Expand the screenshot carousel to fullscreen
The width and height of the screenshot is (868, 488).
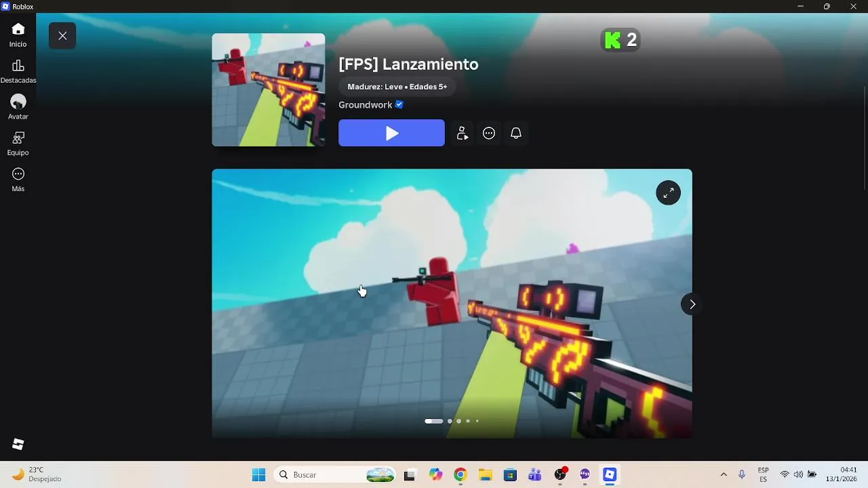pos(668,193)
